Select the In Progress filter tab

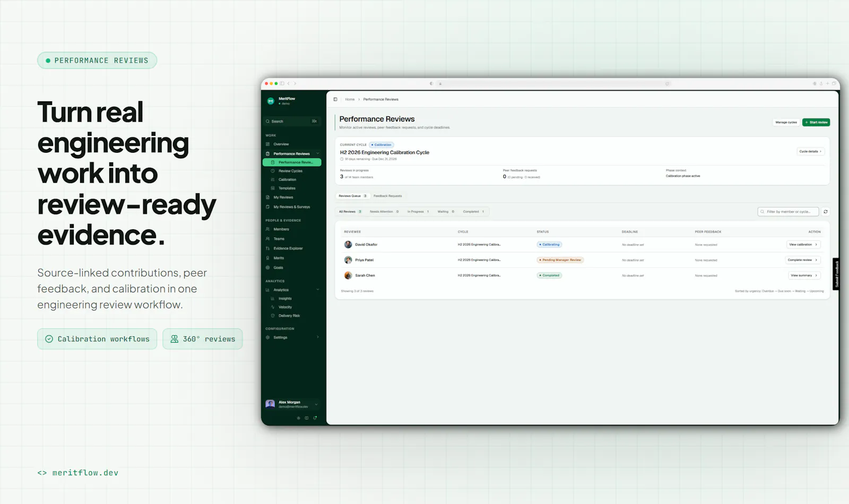pos(418,212)
